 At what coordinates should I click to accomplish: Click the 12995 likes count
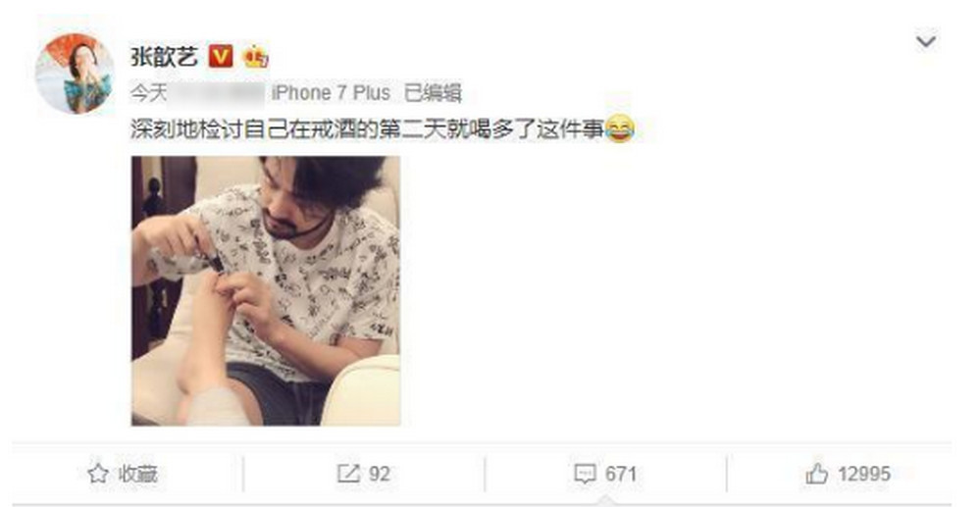tap(864, 474)
